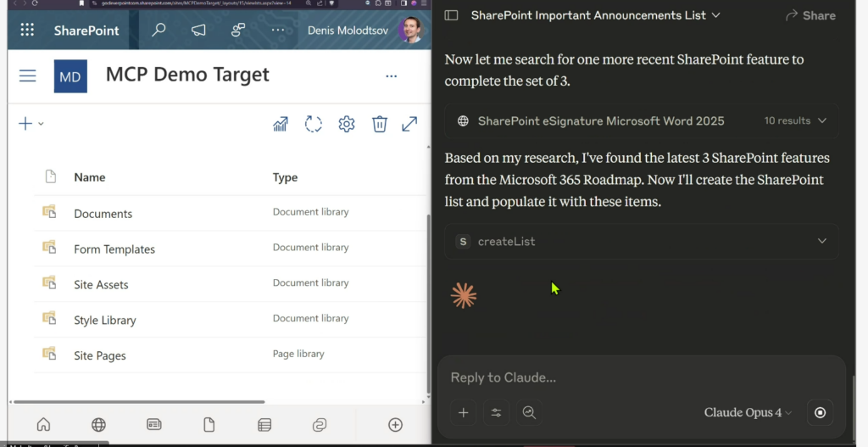Open the site usage chart icon

[281, 124]
